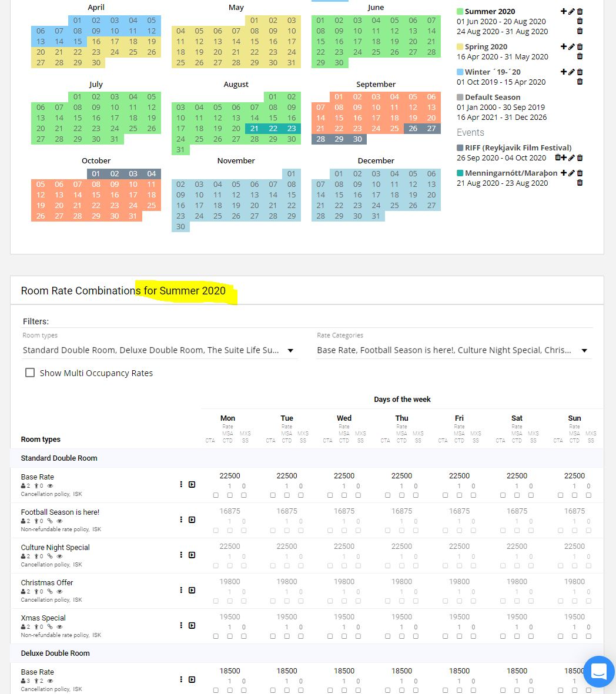This screenshot has width=616, height=694.
Task: Tick Friday CTD checkbox for Xmas Special
Action: [459, 636]
